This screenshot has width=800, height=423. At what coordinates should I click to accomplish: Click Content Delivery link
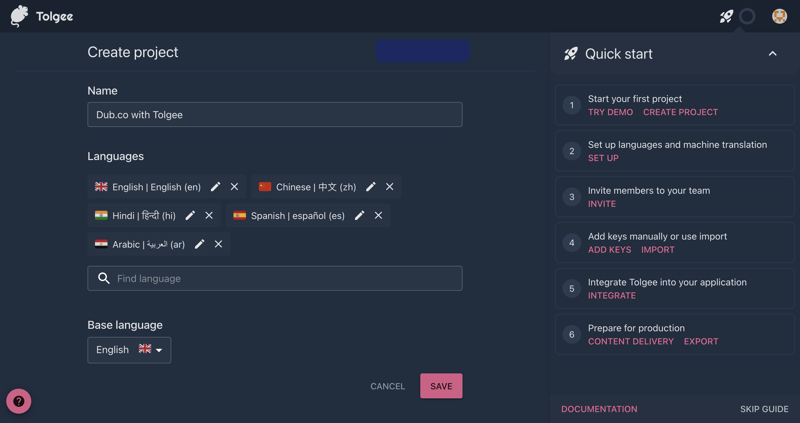coord(631,342)
